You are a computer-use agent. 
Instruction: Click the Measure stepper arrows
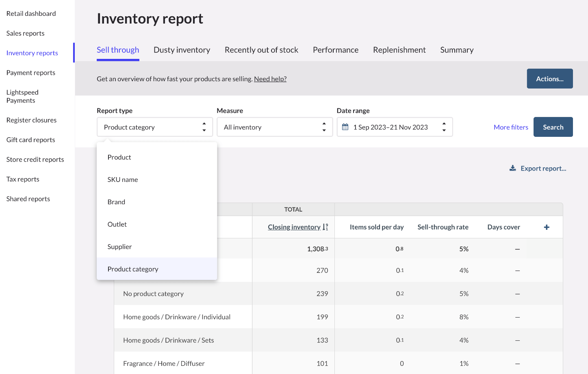(x=323, y=127)
